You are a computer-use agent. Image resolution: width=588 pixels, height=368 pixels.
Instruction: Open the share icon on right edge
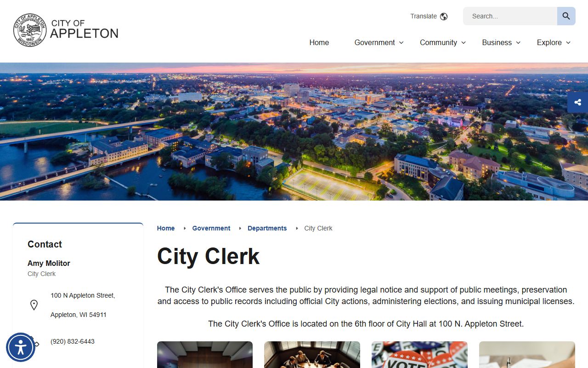click(x=577, y=102)
